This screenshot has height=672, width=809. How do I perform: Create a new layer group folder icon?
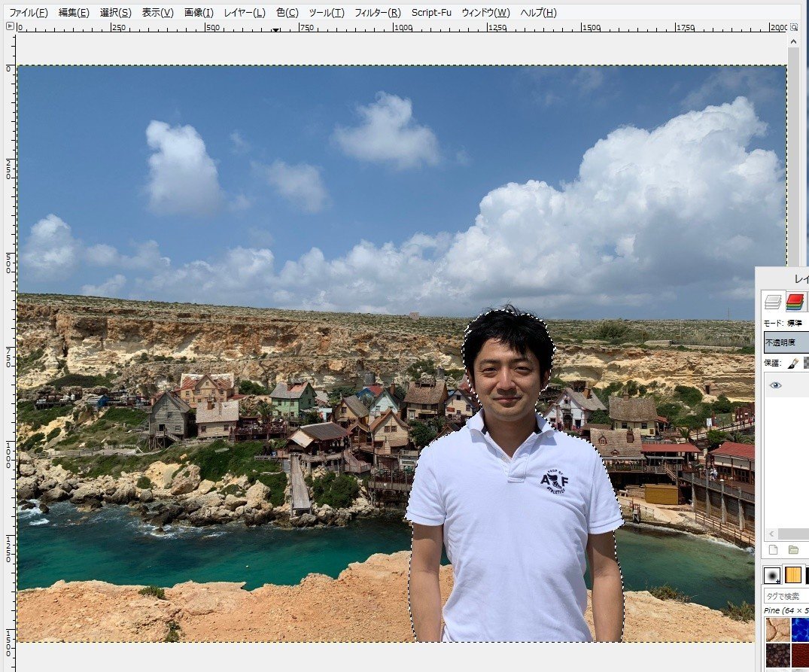pyautogui.click(x=793, y=550)
